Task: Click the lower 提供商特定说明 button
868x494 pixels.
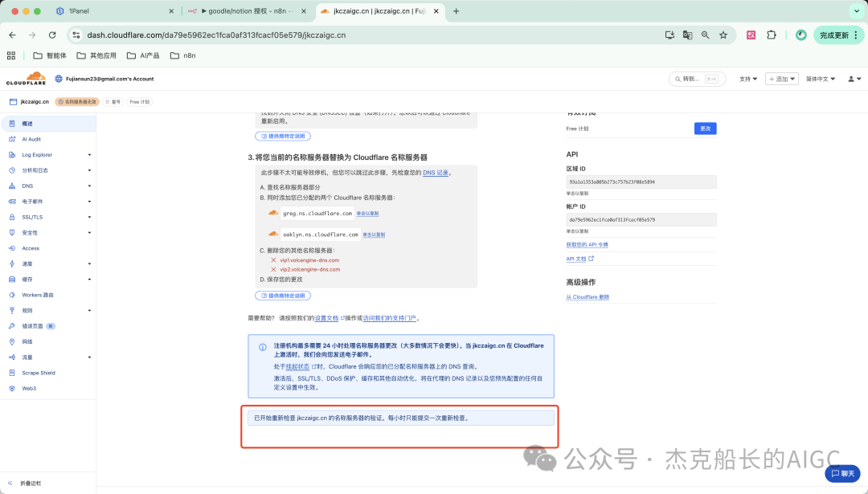Action: point(283,296)
